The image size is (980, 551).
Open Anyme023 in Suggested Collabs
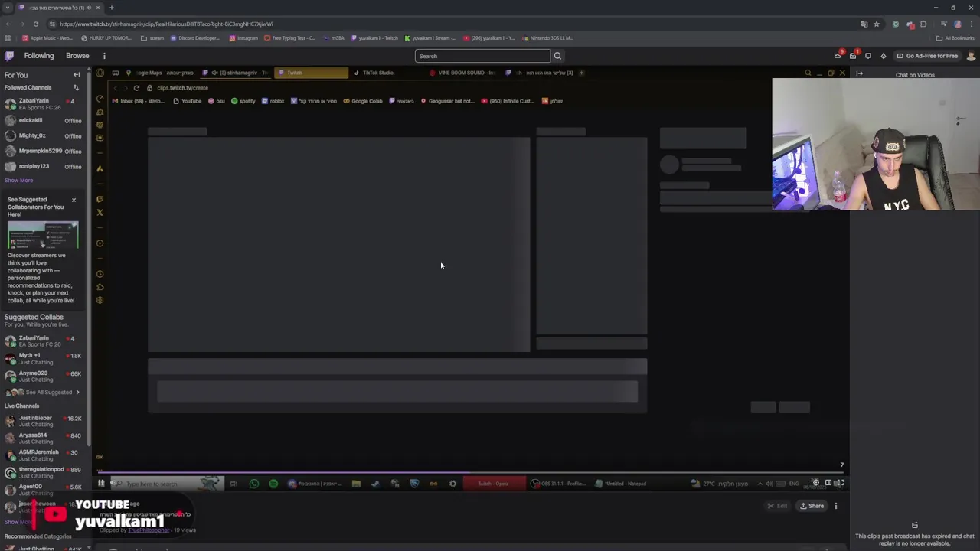(43, 376)
